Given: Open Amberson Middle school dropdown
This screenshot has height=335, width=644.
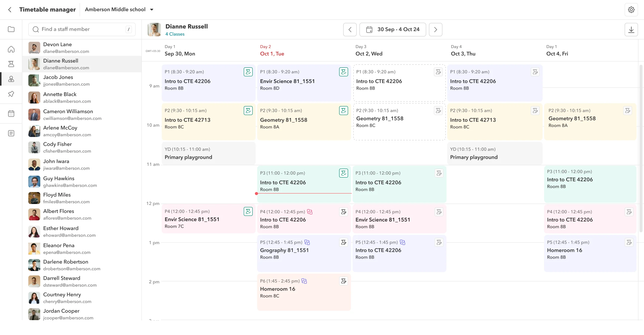Looking at the screenshot, I should (119, 9).
